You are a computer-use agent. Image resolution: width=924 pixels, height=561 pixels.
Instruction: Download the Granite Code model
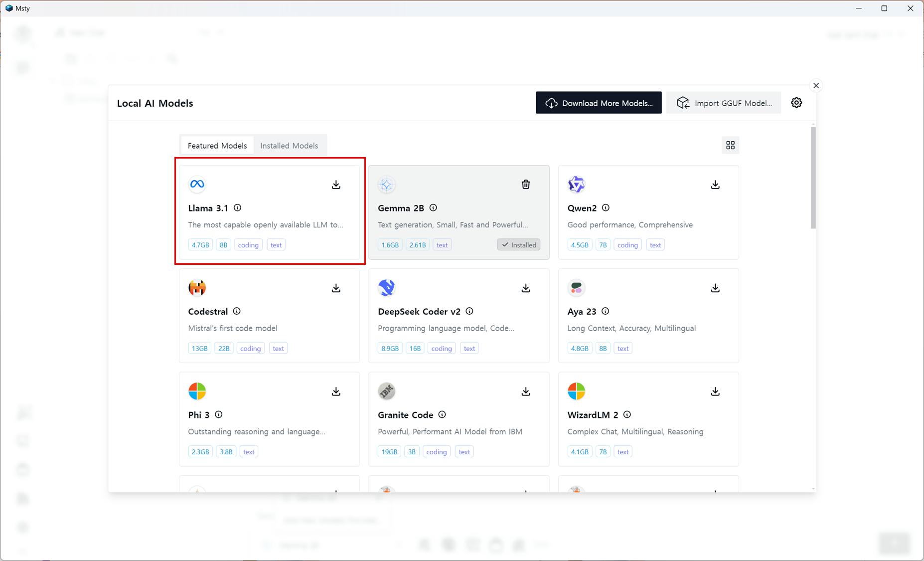[x=526, y=391]
